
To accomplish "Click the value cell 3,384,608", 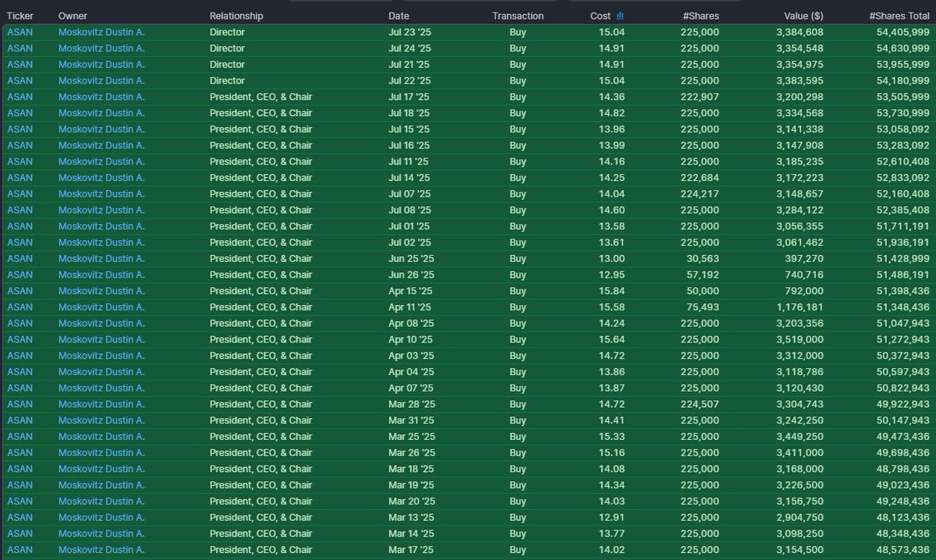I will point(800,32).
